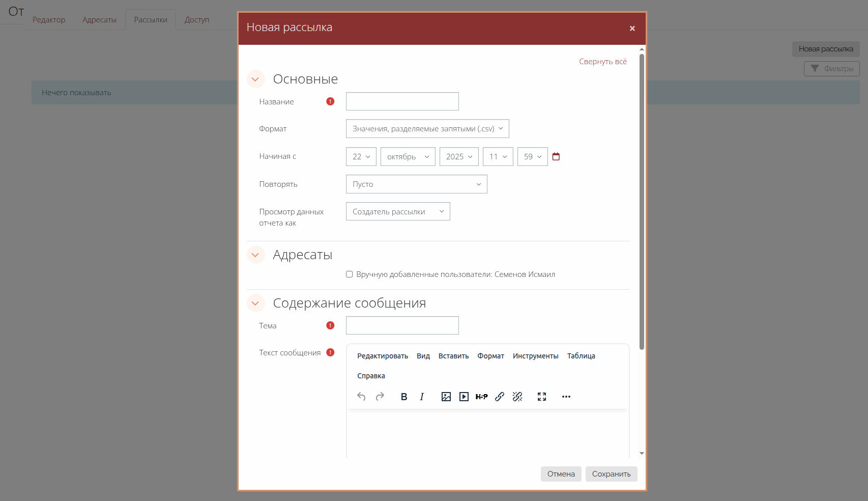868x501 pixels.
Task: Expand the Повторять dropdown
Action: 416,184
